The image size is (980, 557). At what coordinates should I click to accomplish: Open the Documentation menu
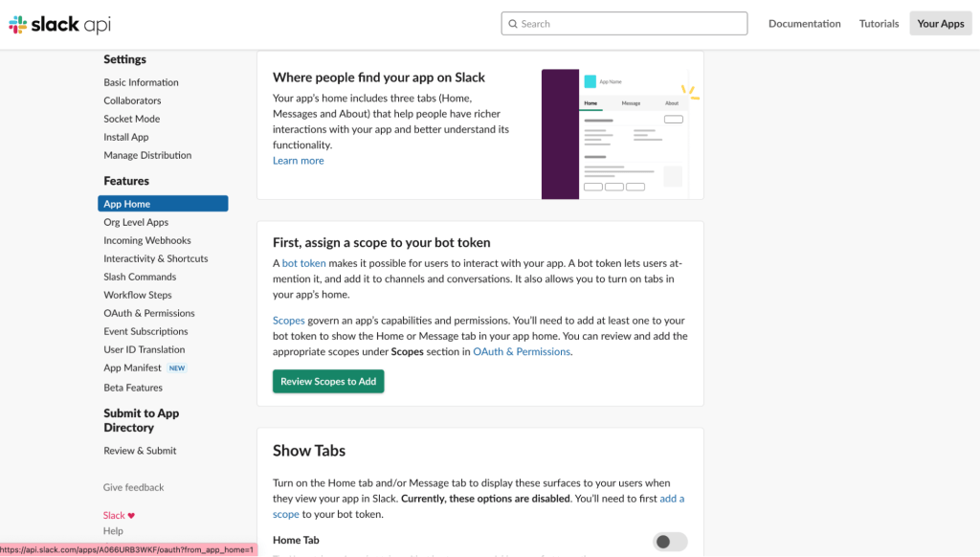(804, 24)
